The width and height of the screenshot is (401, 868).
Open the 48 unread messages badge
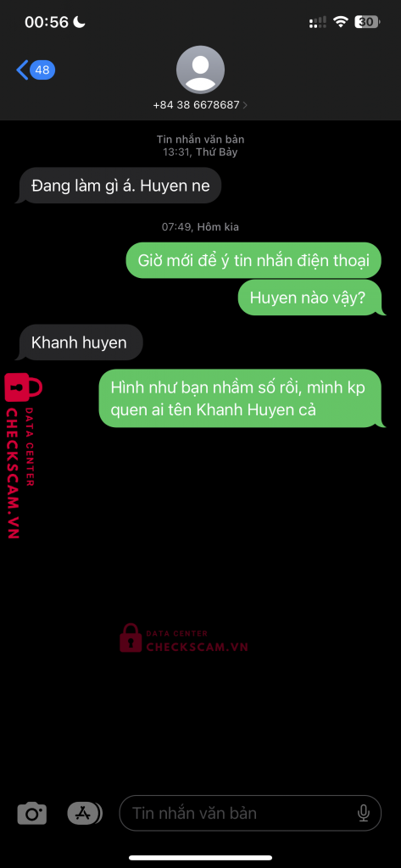point(42,70)
